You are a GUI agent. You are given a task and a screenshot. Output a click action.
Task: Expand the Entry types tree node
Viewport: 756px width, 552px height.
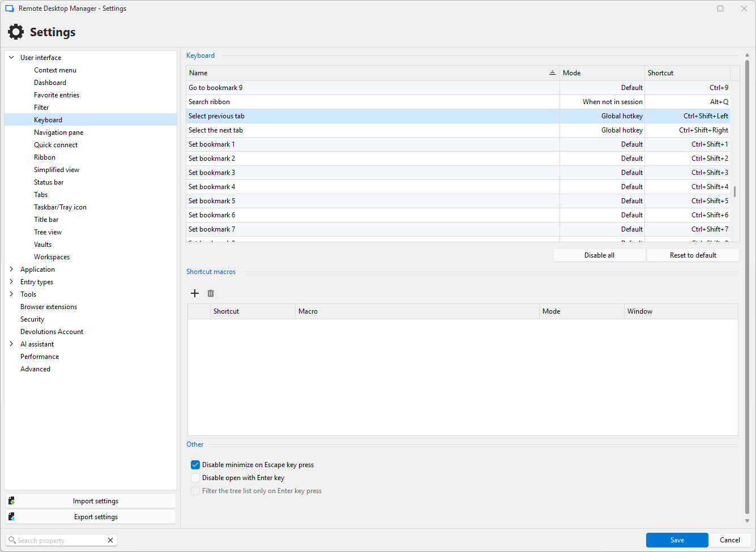[11, 282]
